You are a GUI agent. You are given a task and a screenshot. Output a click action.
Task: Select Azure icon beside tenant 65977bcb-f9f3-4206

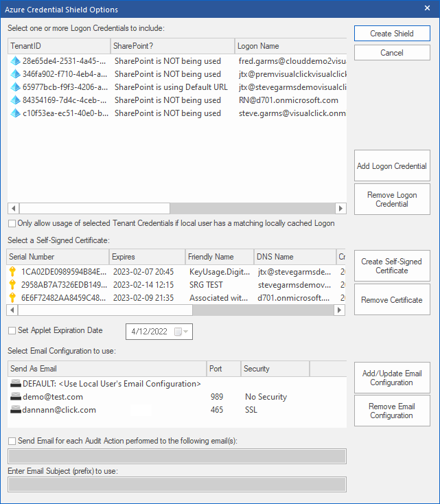16,87
